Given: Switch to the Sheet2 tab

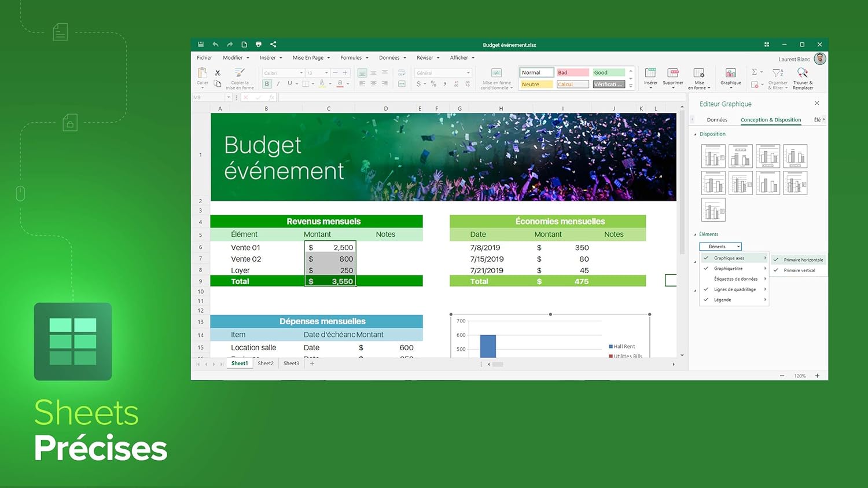Looking at the screenshot, I should coord(266,364).
